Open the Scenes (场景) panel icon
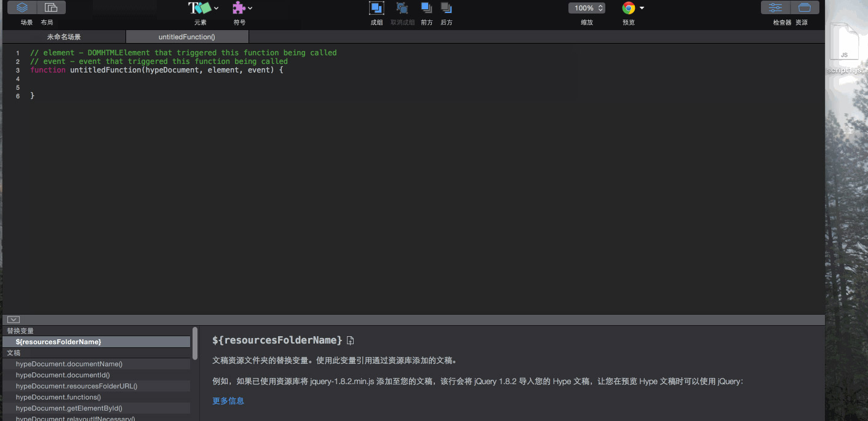The image size is (868, 421). coord(22,8)
